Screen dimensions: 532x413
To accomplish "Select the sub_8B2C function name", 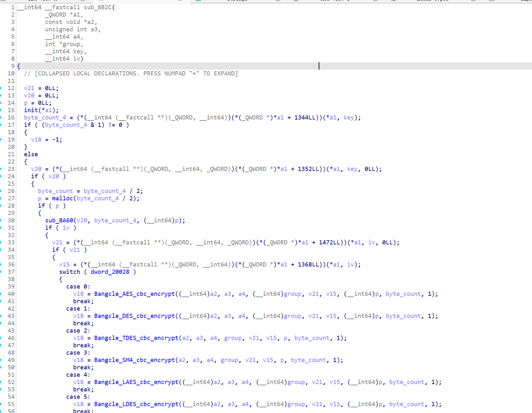I will click(97, 7).
